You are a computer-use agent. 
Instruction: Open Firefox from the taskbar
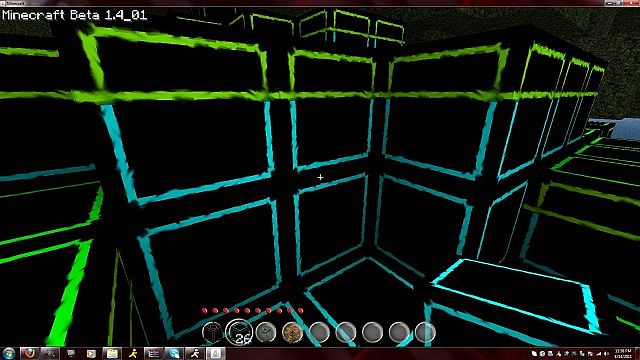click(29, 353)
